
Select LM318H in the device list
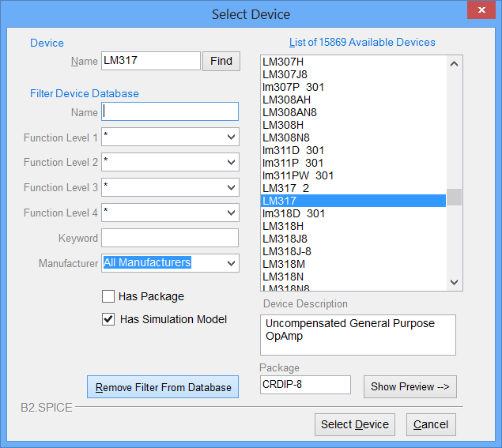click(283, 226)
